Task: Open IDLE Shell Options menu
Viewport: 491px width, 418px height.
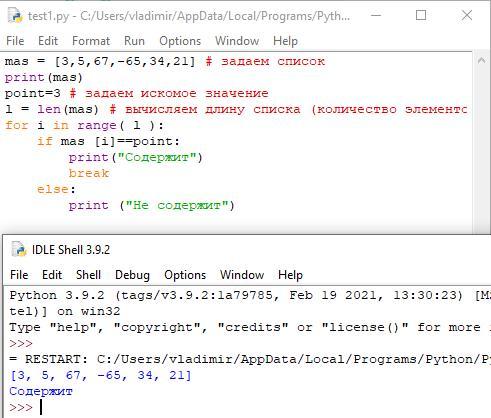Action: coord(185,275)
